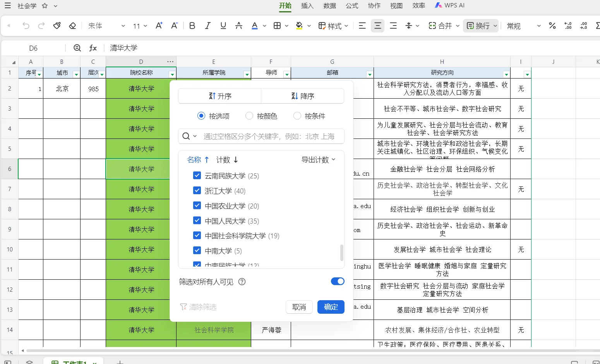
Task: Select the 按条件 radio button
Action: tap(297, 116)
